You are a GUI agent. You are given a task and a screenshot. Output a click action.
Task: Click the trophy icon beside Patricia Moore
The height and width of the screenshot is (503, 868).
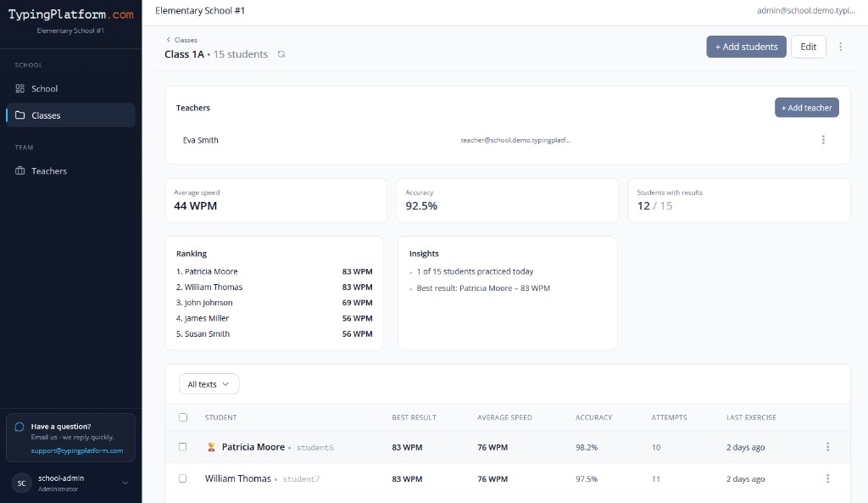pos(211,447)
